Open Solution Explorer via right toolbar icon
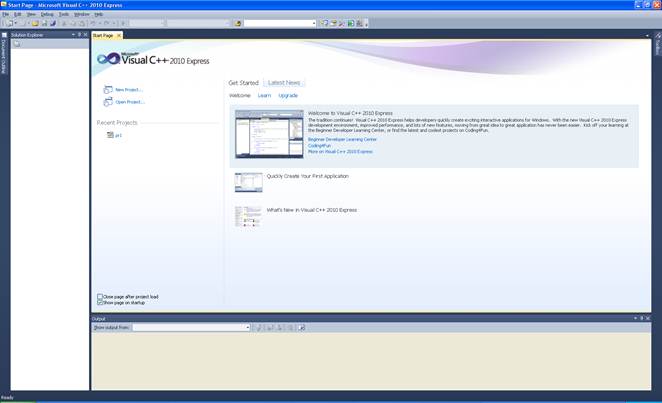 pos(324,23)
